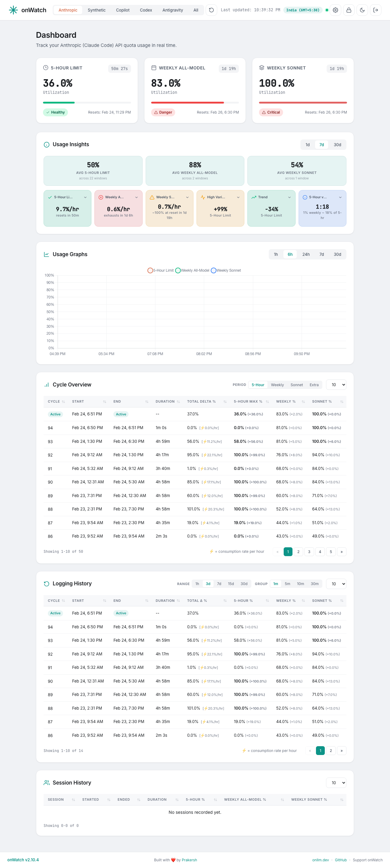
Task: Set Usage Graphs range to 1h
Action: (276, 254)
